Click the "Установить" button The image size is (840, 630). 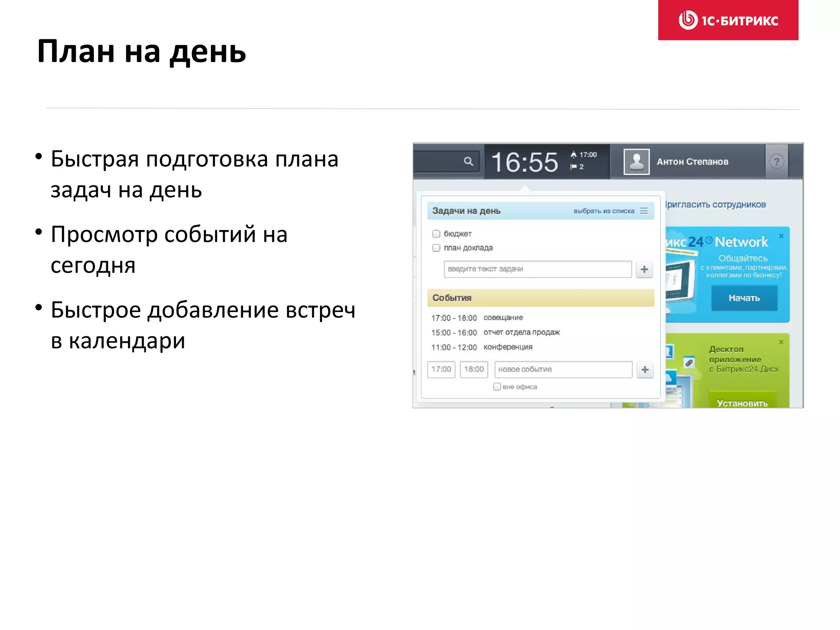pos(742,400)
